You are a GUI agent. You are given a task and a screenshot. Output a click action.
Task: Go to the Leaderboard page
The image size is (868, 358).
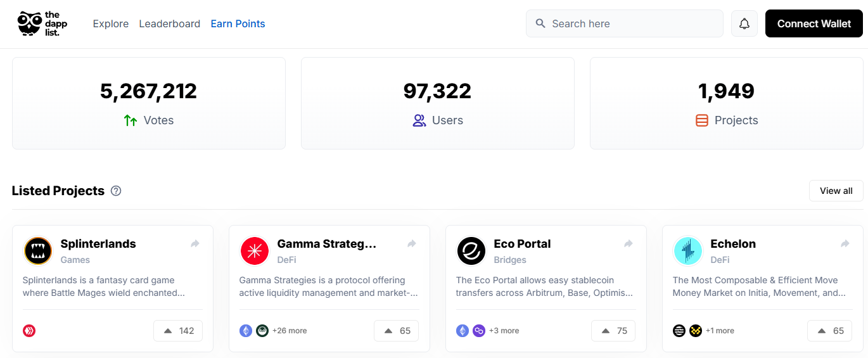point(170,23)
